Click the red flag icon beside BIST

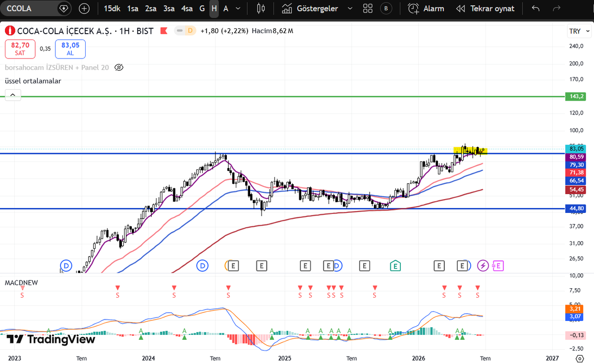(163, 31)
